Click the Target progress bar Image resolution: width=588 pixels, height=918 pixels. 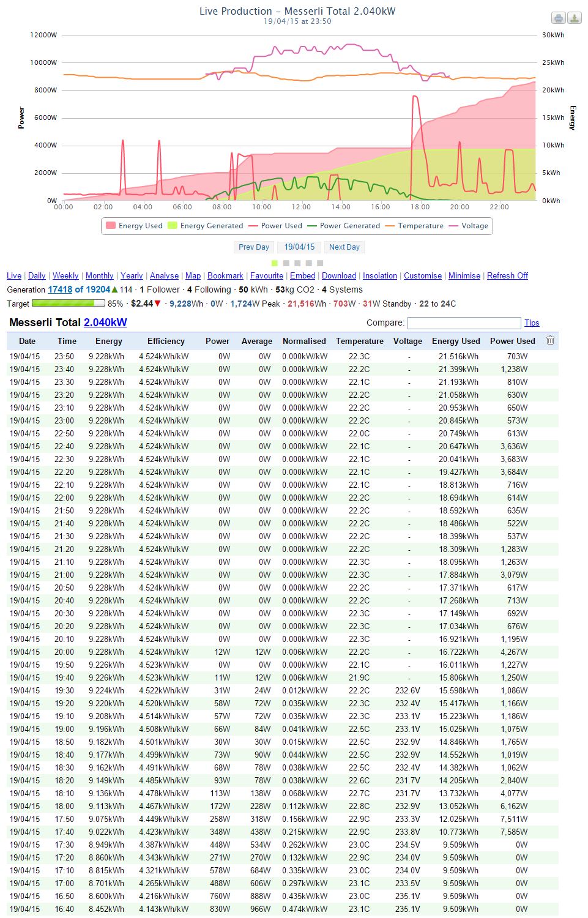[x=68, y=304]
